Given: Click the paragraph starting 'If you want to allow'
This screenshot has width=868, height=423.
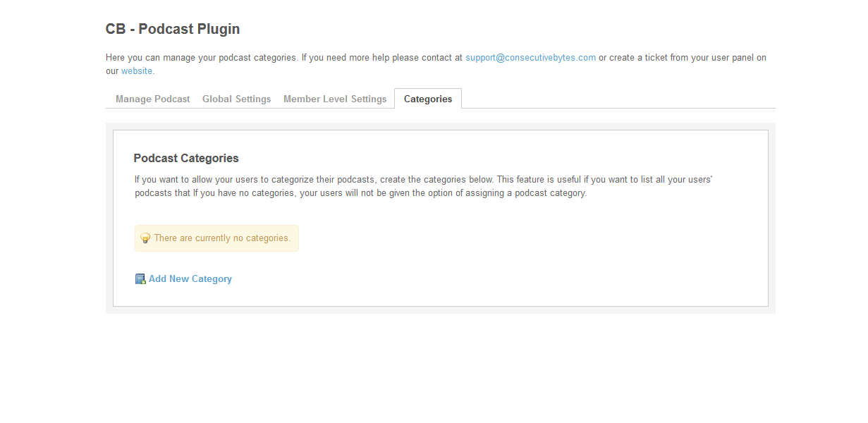Looking at the screenshot, I should [x=423, y=180].
